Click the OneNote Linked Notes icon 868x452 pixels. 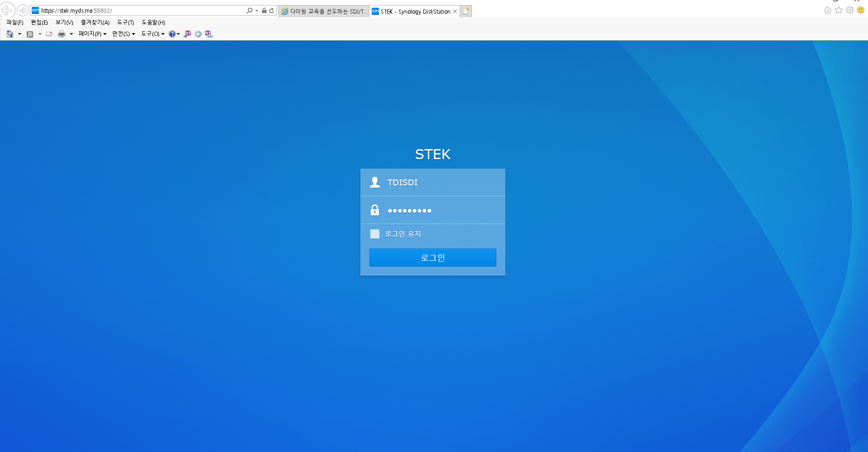[x=209, y=34]
